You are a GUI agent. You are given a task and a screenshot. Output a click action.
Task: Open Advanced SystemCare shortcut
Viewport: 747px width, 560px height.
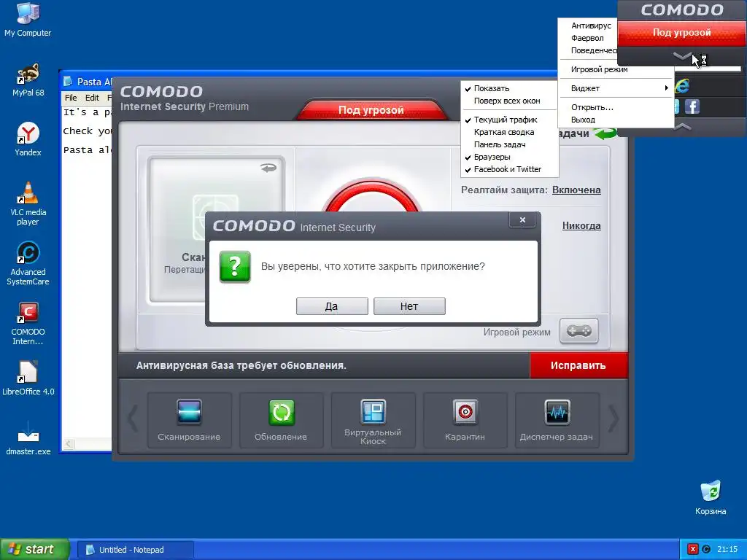pyautogui.click(x=28, y=263)
